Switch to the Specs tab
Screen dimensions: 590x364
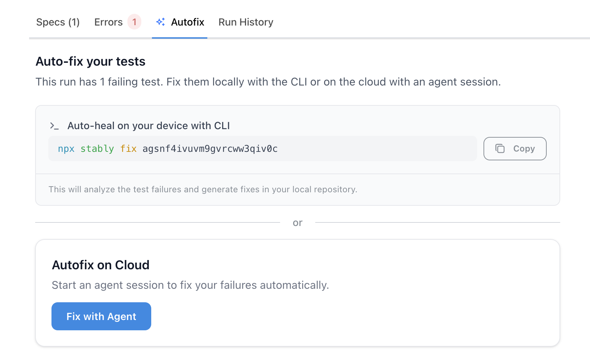pyautogui.click(x=58, y=22)
